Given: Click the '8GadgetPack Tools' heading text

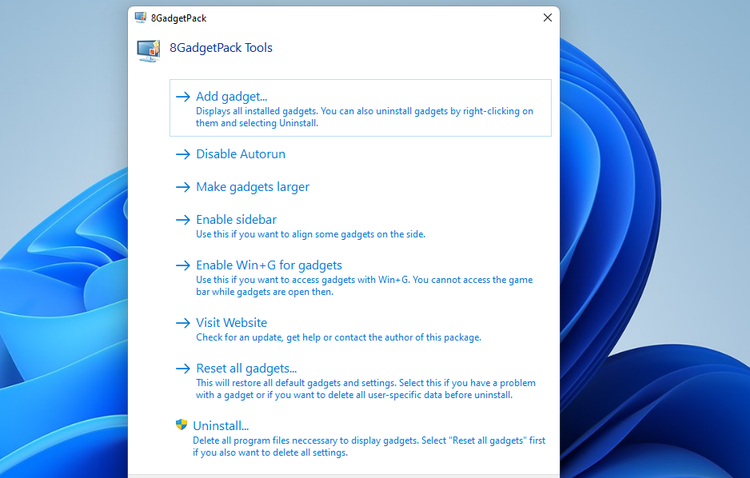Looking at the screenshot, I should [221, 48].
